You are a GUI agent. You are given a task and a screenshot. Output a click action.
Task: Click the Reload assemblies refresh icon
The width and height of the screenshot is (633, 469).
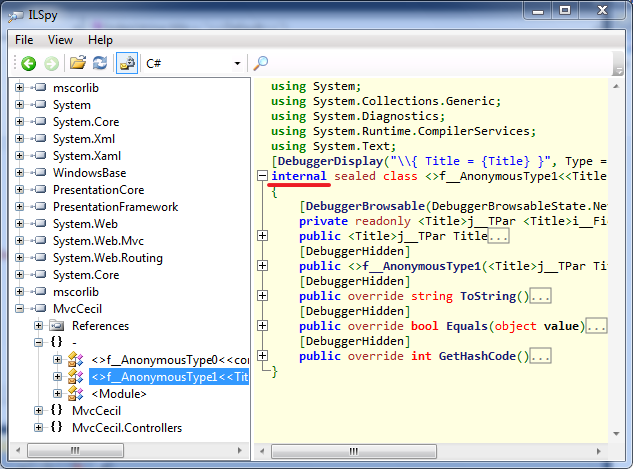[99, 63]
